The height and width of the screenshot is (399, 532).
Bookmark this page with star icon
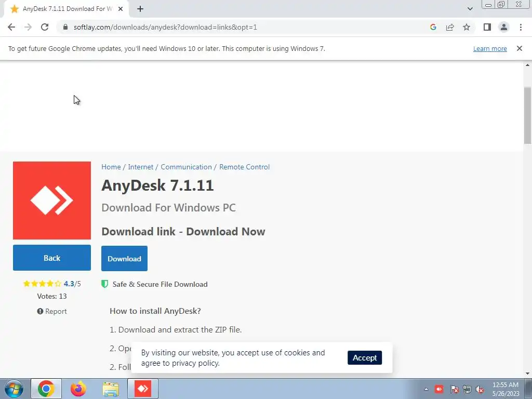point(467,27)
